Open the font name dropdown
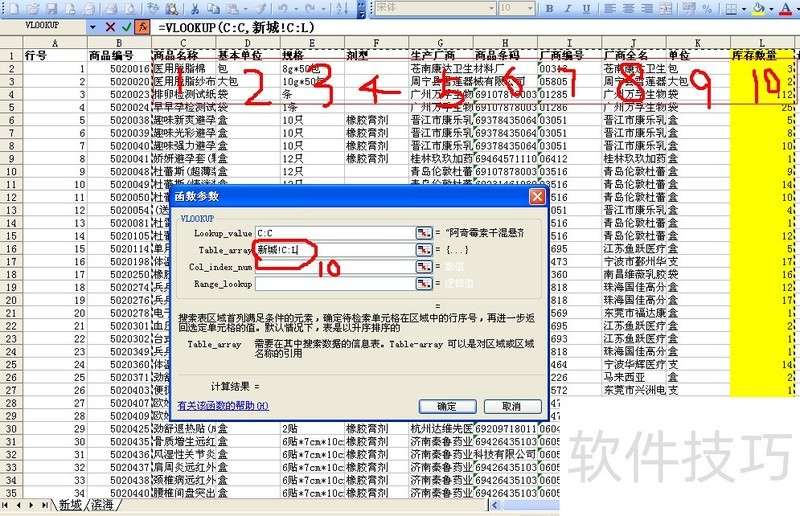Viewport: 800px width, 516px height. click(x=492, y=8)
